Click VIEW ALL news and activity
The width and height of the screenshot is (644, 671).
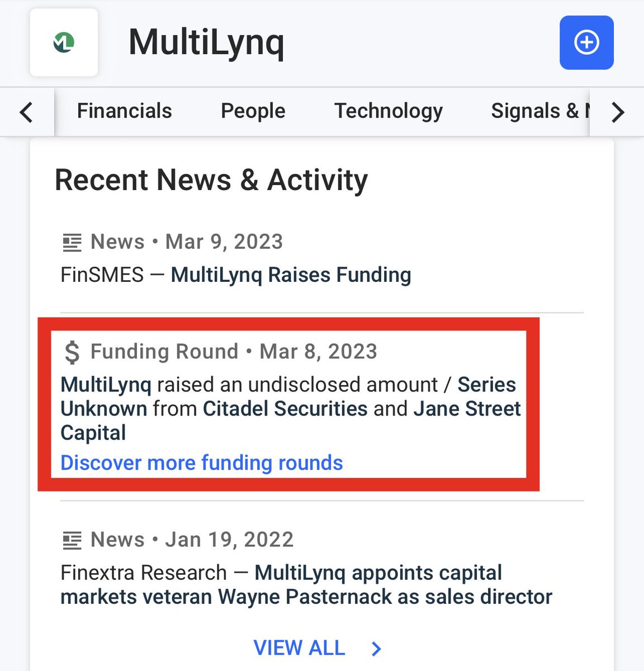click(300, 648)
